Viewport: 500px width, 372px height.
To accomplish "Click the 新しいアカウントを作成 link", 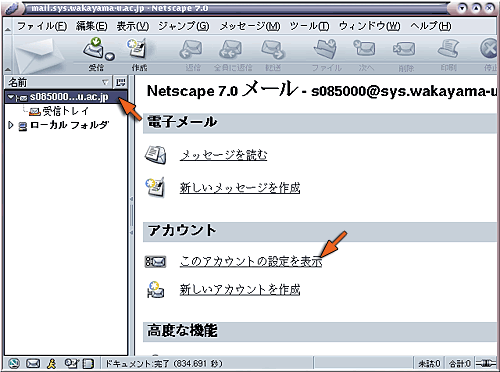I will coord(240,289).
